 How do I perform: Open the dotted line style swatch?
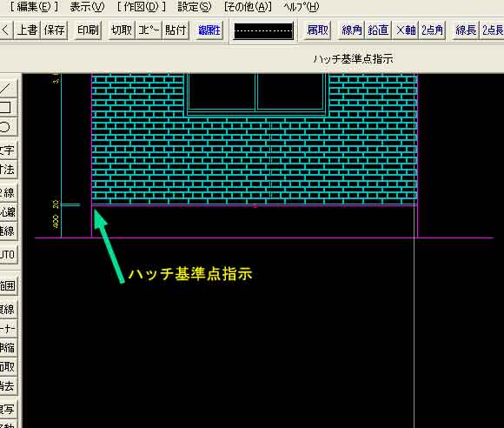point(263,31)
